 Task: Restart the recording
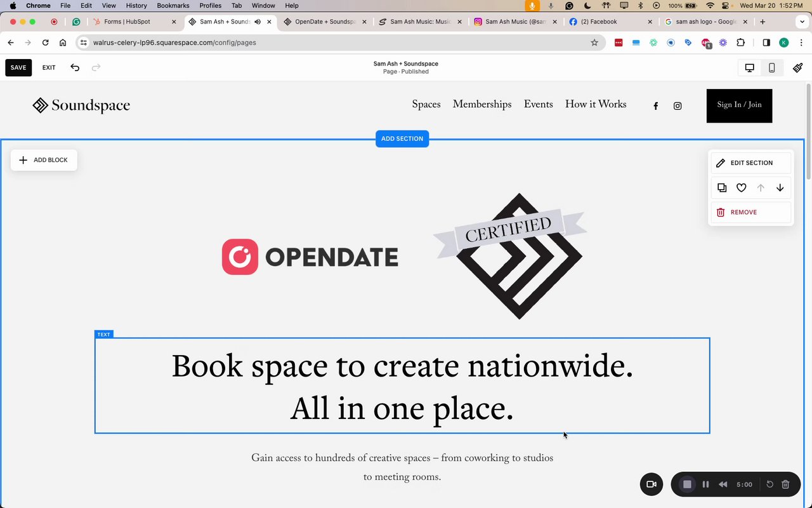tap(769, 485)
